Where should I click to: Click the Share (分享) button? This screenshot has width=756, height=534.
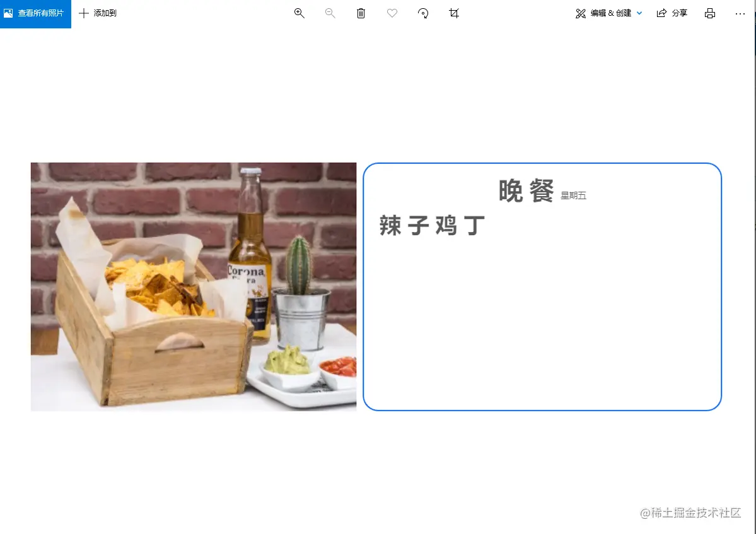(672, 13)
